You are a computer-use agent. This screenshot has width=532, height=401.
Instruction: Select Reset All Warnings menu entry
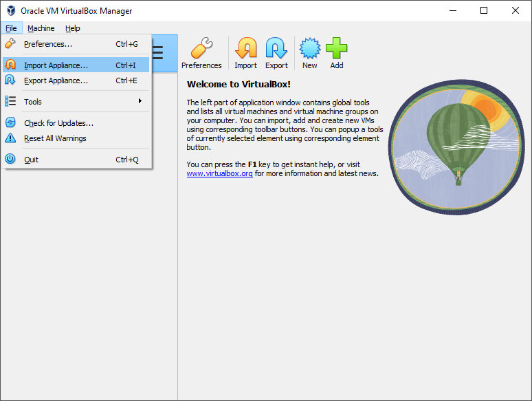76,138
